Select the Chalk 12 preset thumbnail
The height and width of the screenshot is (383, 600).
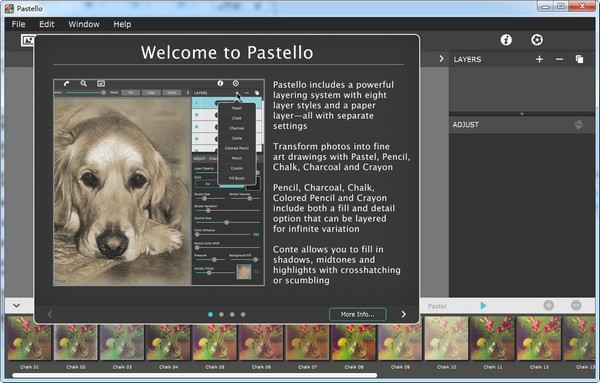coord(539,338)
